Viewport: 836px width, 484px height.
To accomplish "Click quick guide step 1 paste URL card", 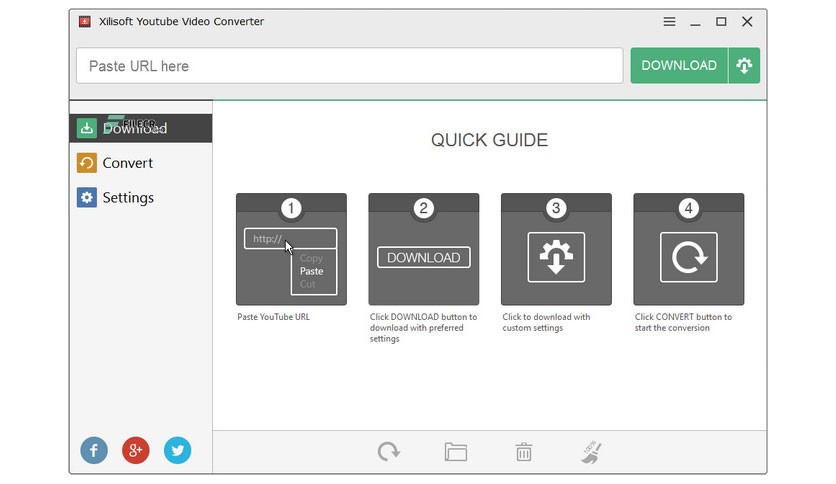I will click(291, 249).
